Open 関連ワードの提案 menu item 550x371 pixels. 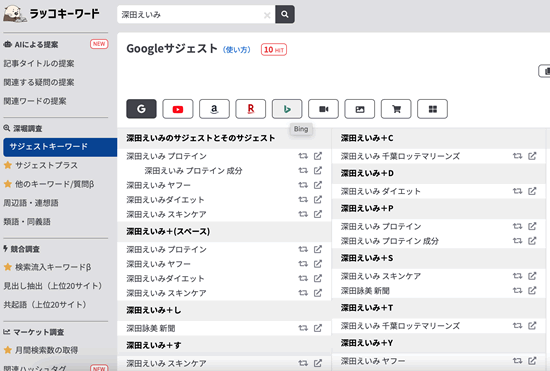35,101
